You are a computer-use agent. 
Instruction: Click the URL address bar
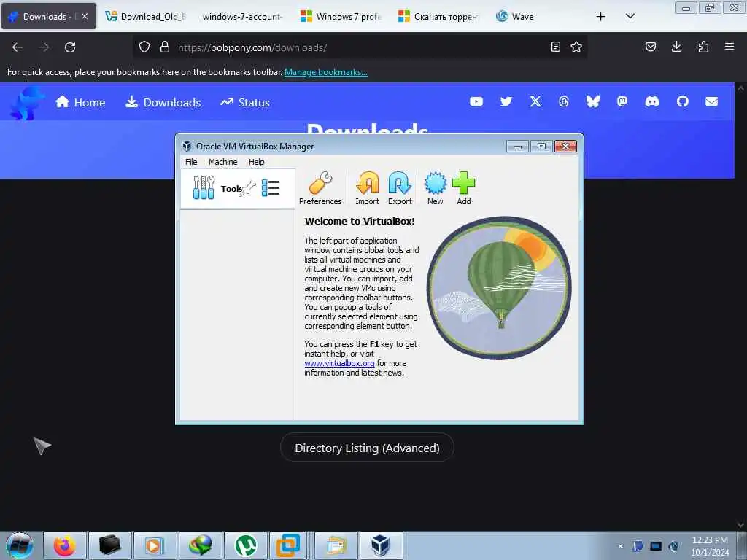[362, 47]
